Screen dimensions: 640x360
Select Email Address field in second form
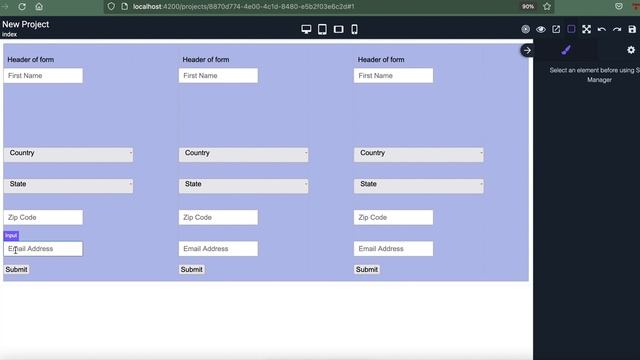coord(218,249)
